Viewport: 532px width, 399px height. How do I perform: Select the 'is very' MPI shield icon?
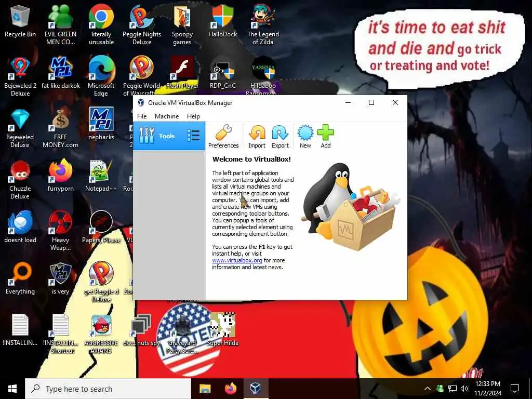pos(60,278)
